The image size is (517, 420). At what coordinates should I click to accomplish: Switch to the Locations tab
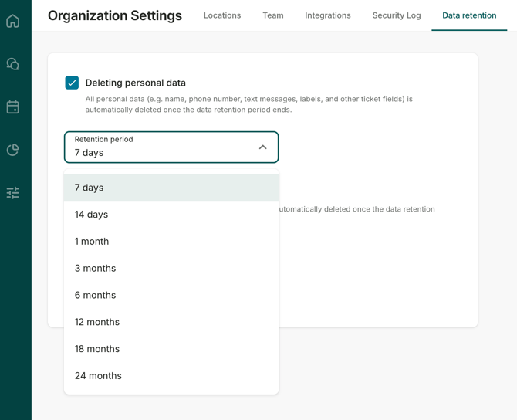coord(222,15)
